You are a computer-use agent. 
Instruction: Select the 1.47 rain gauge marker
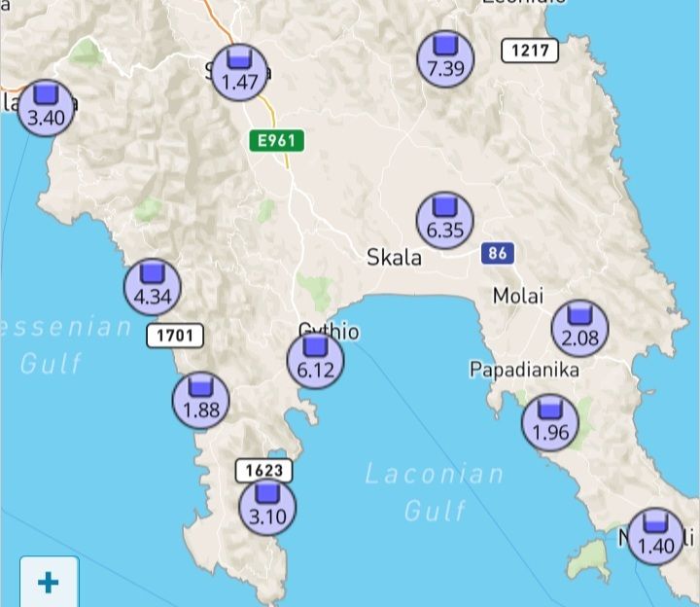pyautogui.click(x=240, y=72)
